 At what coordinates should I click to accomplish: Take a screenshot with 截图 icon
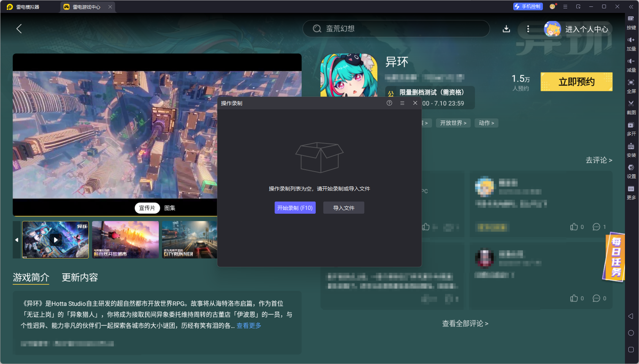631,107
